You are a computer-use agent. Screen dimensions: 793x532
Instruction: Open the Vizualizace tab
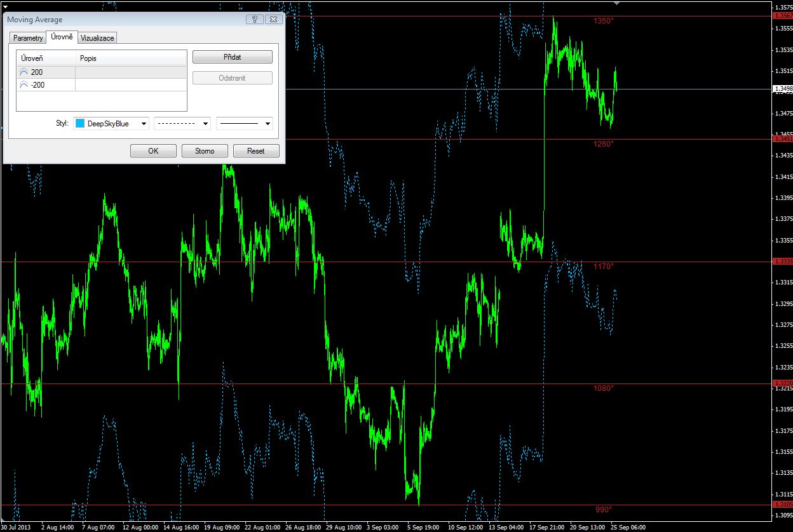[97, 38]
